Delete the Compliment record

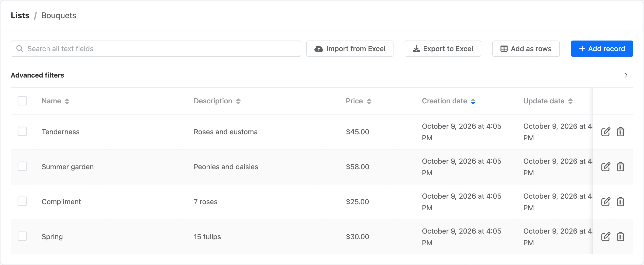click(620, 202)
